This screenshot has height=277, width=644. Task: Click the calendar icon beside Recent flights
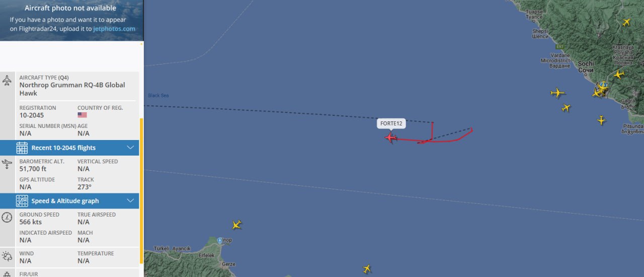22,148
